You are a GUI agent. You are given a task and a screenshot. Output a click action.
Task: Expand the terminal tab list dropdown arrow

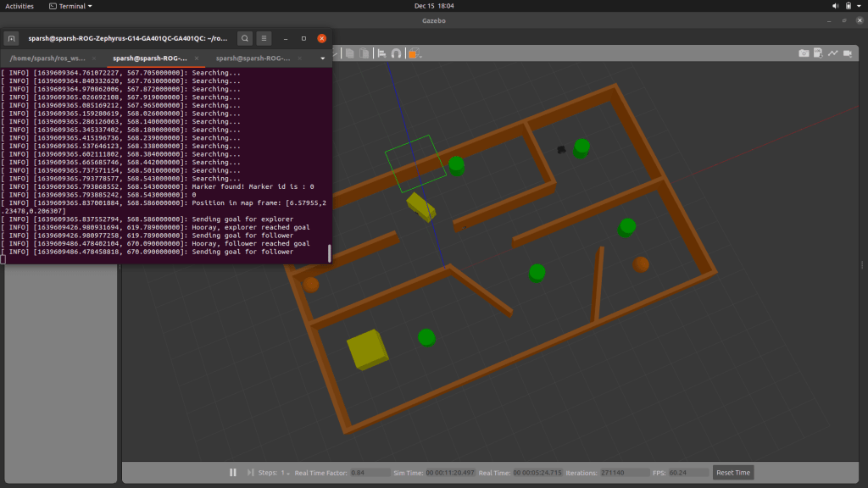pos(322,58)
